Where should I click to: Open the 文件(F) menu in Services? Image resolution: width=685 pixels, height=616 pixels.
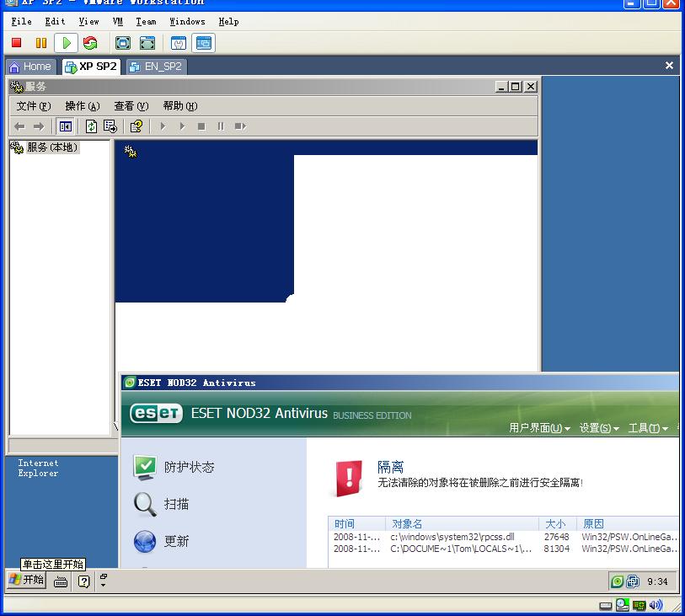pos(34,106)
